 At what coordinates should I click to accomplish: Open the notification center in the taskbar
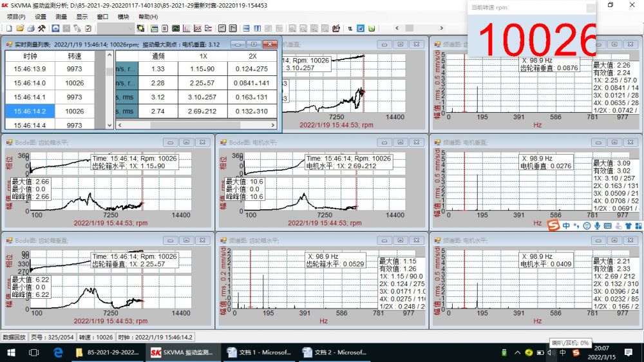(x=629, y=352)
